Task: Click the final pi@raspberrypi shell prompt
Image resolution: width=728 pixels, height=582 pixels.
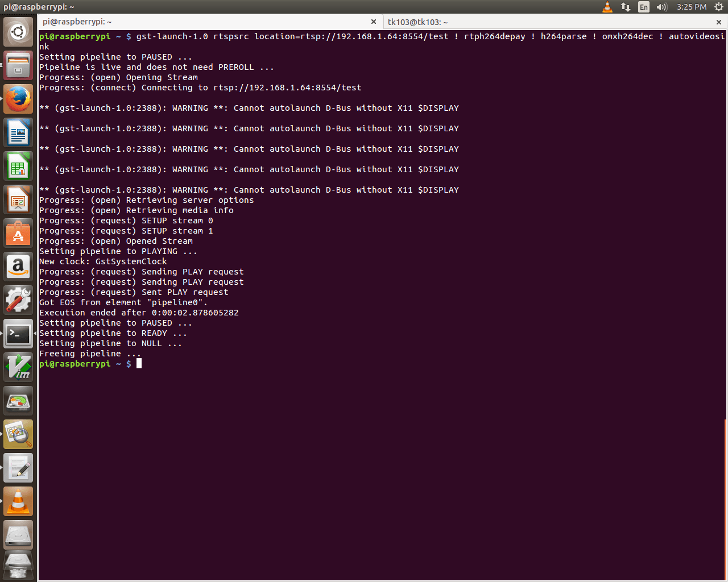Action: (x=85, y=364)
